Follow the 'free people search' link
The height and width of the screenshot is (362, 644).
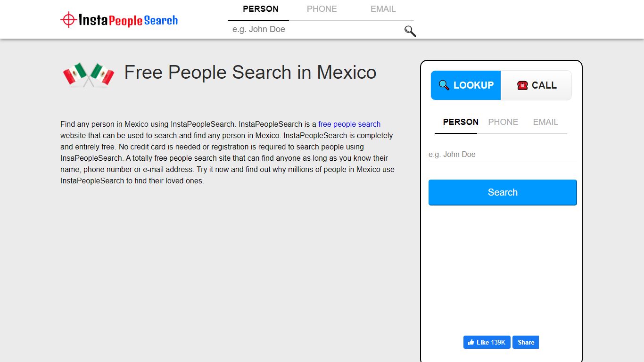coord(349,124)
